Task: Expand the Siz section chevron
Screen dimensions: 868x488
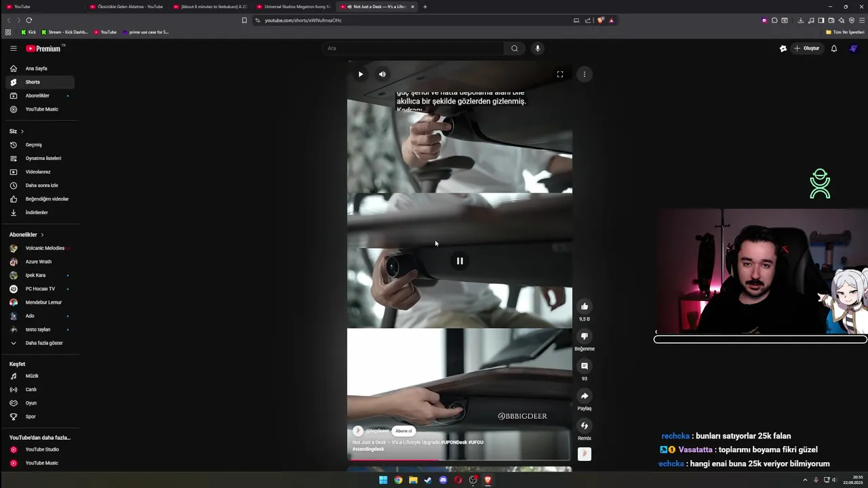Action: [22, 131]
